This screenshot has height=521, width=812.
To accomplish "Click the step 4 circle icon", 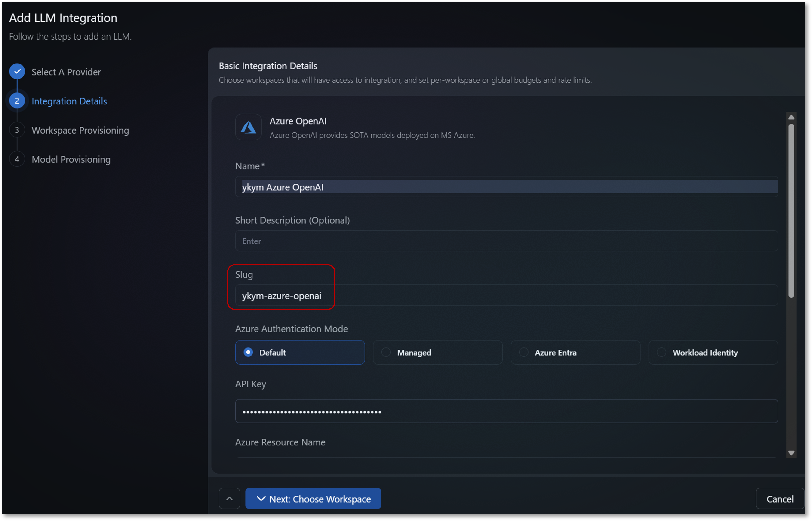I will coord(17,159).
